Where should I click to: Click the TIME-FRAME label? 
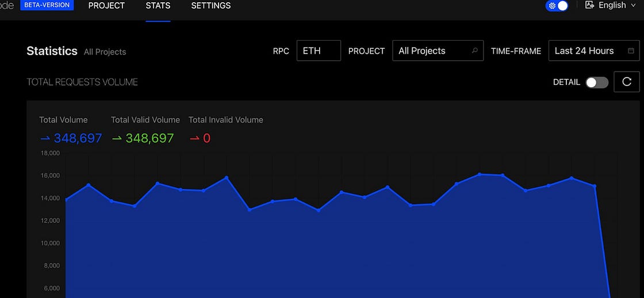[x=516, y=51]
